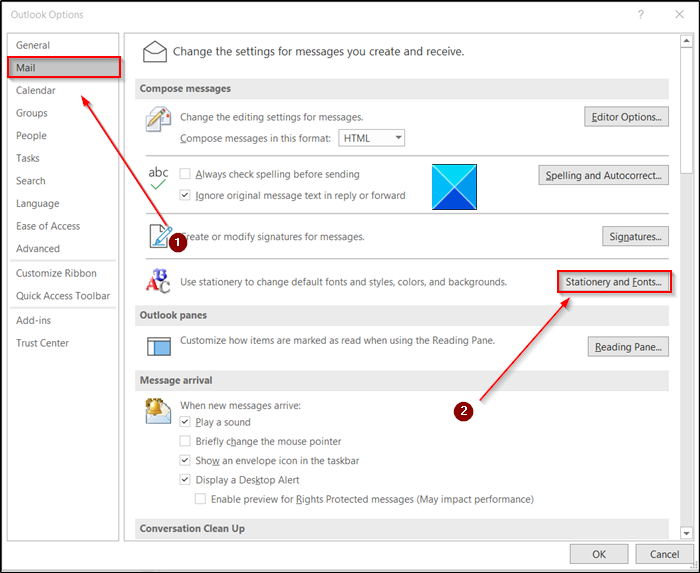Click the Conversation Clean Up header
Screen dimensions: 700x573
(402, 528)
